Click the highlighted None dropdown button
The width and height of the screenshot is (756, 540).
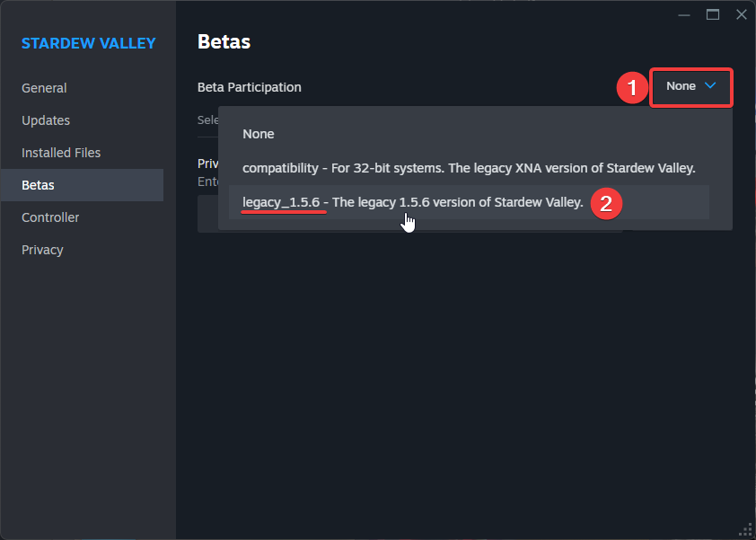pos(690,87)
